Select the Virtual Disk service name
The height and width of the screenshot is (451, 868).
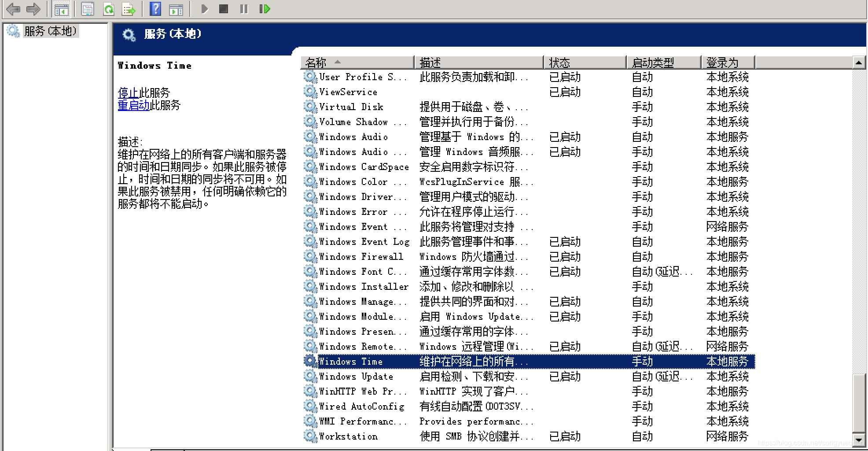[351, 107]
